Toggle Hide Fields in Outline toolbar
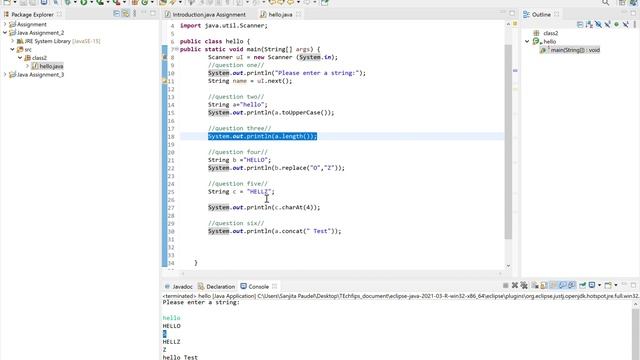The width and height of the screenshot is (640, 360). coord(598,24)
